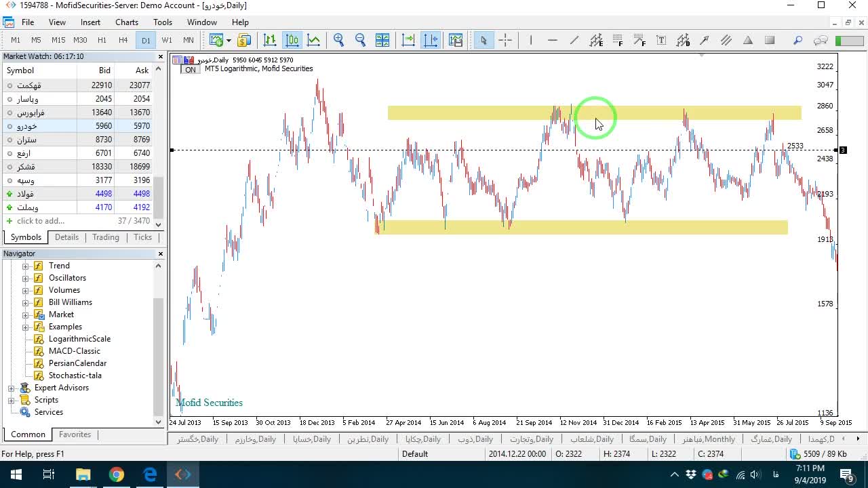
Task: Expand the Examples folder
Action: [26, 327]
